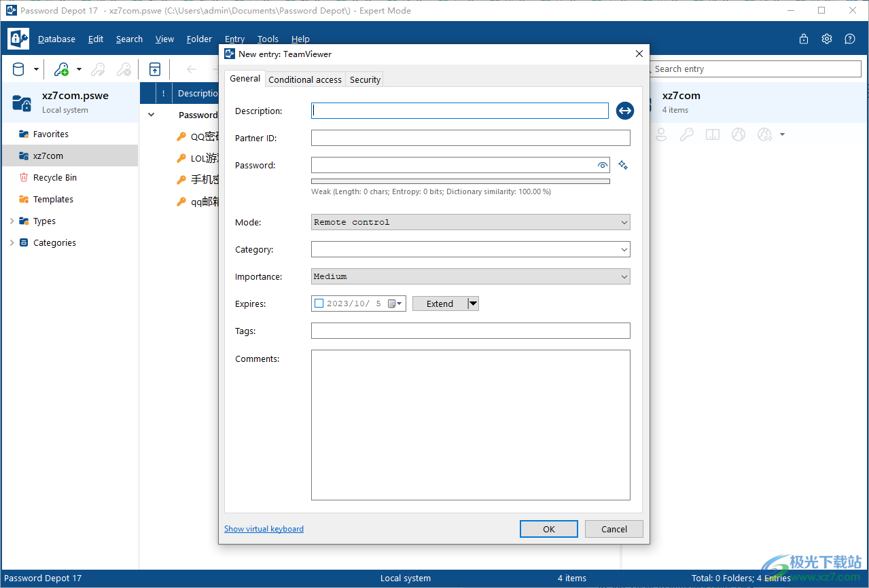Enable the Expires date checkbox
This screenshot has width=869, height=588.
[319, 304]
